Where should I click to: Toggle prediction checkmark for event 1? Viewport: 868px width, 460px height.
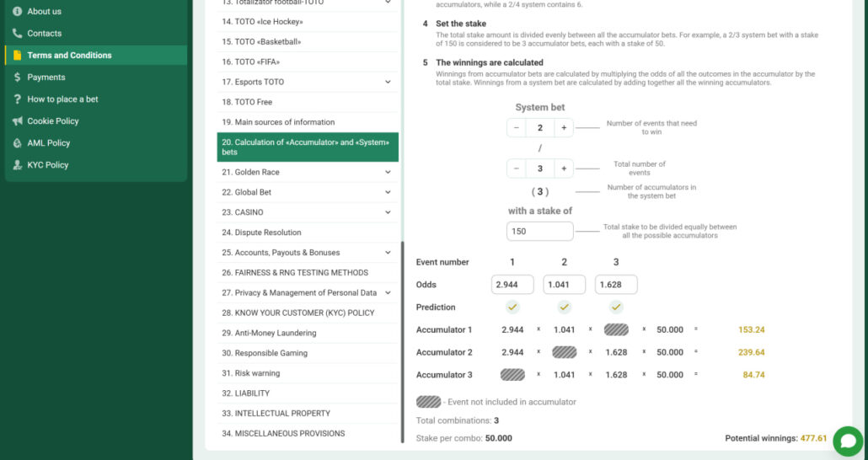512,308
